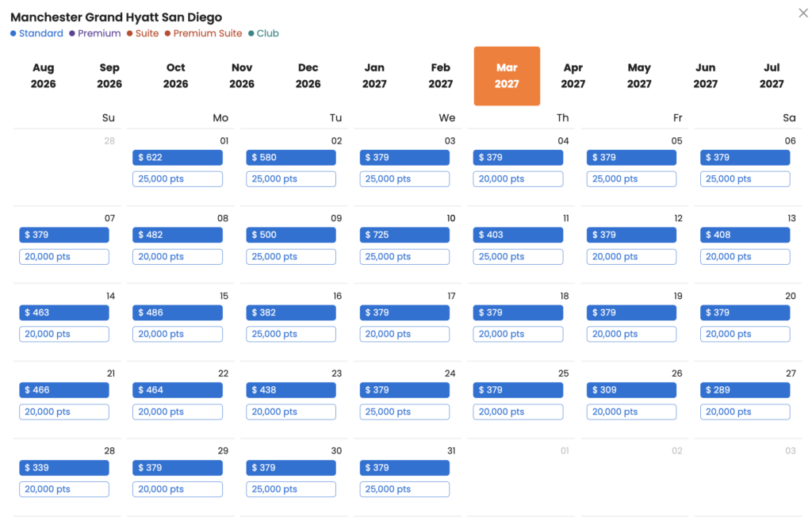The width and height of the screenshot is (812, 521).
Task: Switch to the Aug 2026 month tab
Action: (43, 75)
